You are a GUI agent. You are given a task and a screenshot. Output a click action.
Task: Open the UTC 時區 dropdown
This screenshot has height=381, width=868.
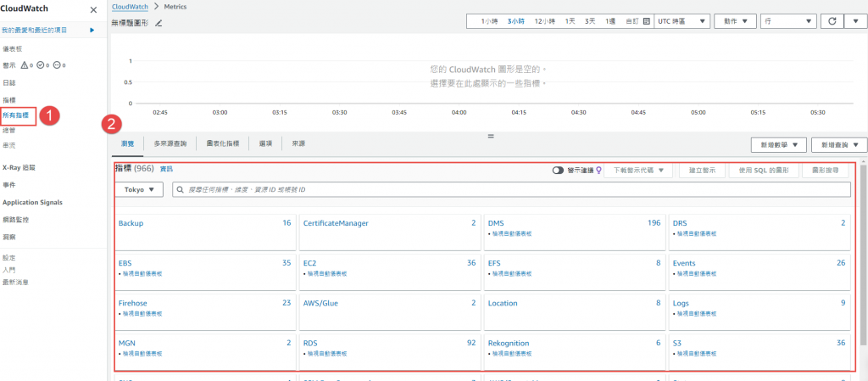tap(682, 21)
